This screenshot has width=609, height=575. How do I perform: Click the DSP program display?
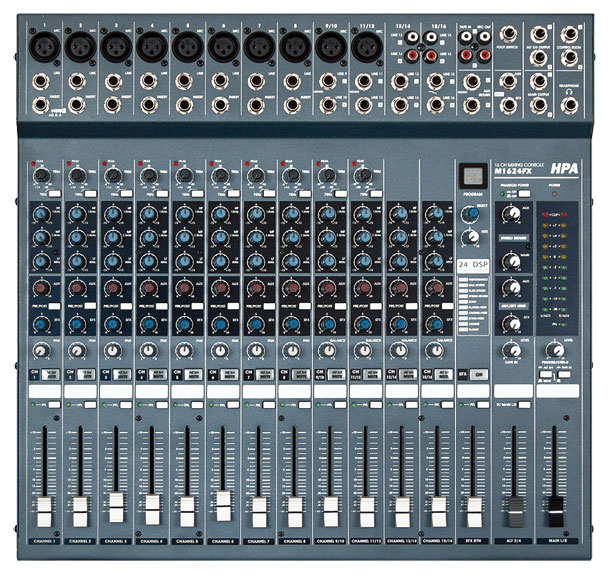point(473,176)
